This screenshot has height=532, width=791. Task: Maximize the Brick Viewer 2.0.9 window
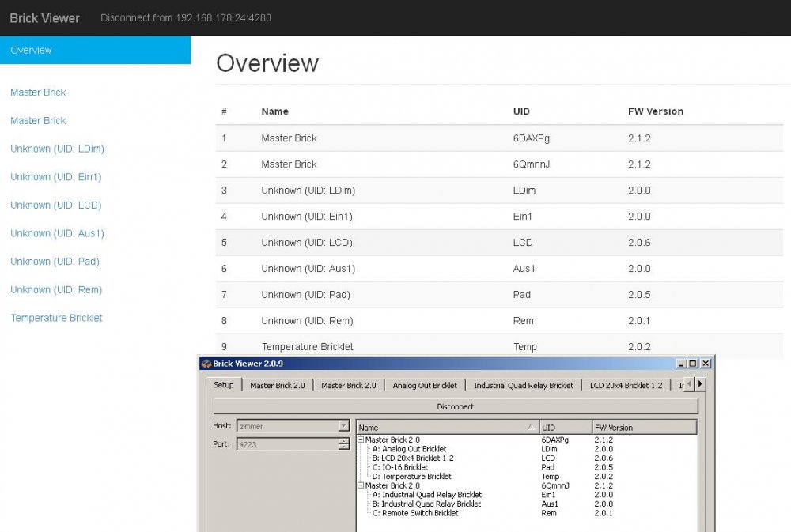tap(693, 364)
